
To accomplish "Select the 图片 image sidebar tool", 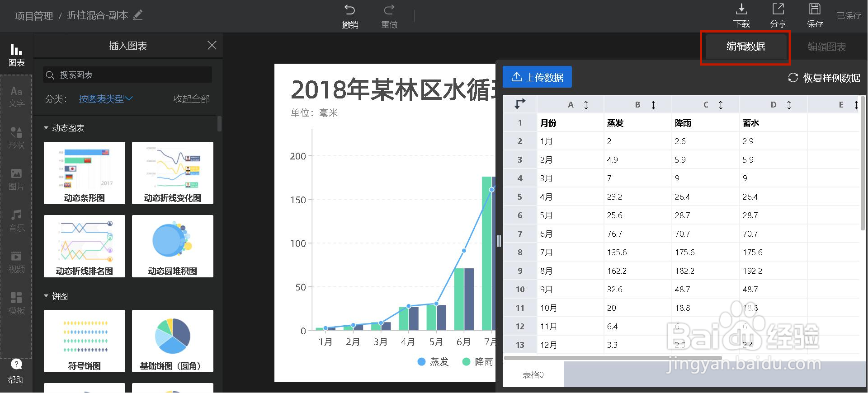I will point(16,179).
